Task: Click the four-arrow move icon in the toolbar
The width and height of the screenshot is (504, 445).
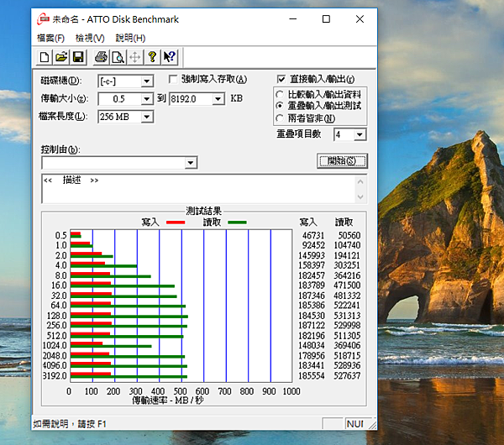Action: [x=135, y=57]
